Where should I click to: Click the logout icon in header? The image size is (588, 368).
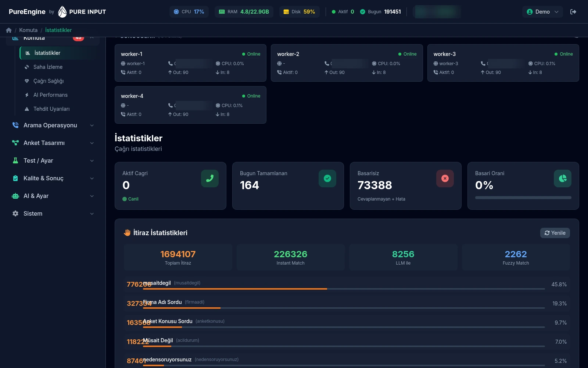pyautogui.click(x=573, y=12)
